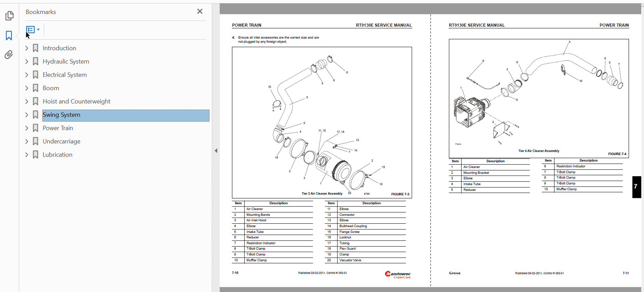The width and height of the screenshot is (644, 292).
Task: Click the bookmark icon beside Introduction
Action: (36, 48)
